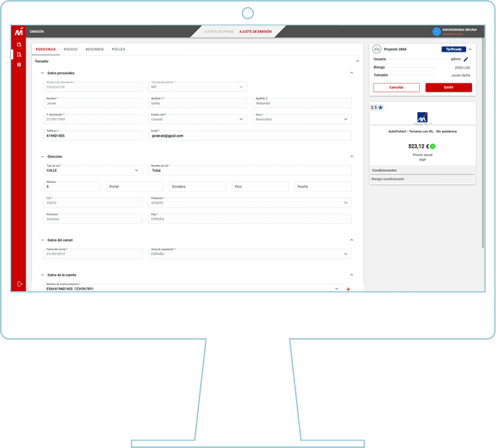Viewport: 496px width, 448px height.
Task: Click the 523,12 € price text
Action: tap(418, 146)
